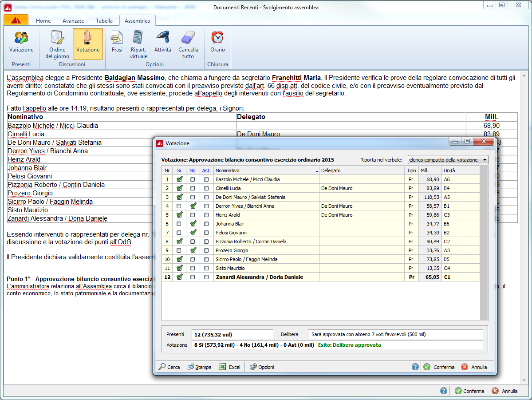Maximize the Votazione dialog

(x=467, y=142)
